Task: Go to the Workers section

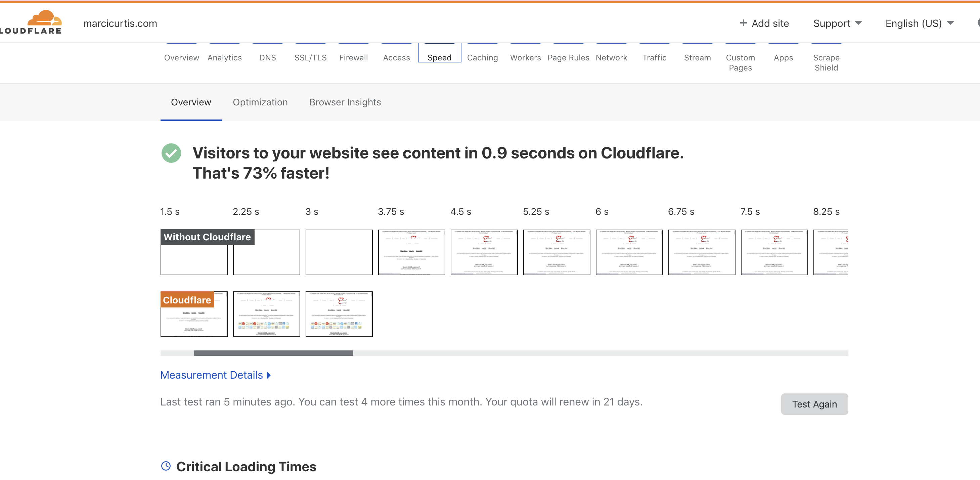Action: click(x=525, y=57)
